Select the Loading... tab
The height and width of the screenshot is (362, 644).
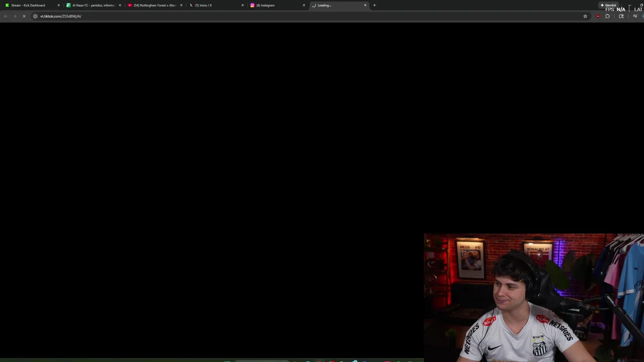pyautogui.click(x=338, y=5)
